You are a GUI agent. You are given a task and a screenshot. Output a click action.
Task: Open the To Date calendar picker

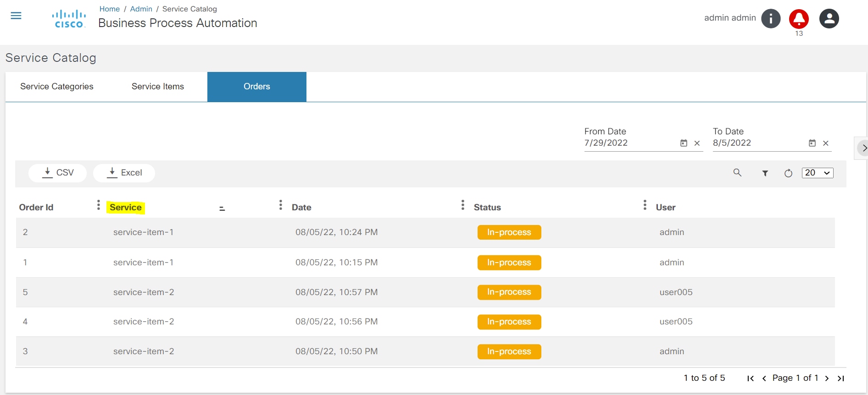tap(812, 143)
